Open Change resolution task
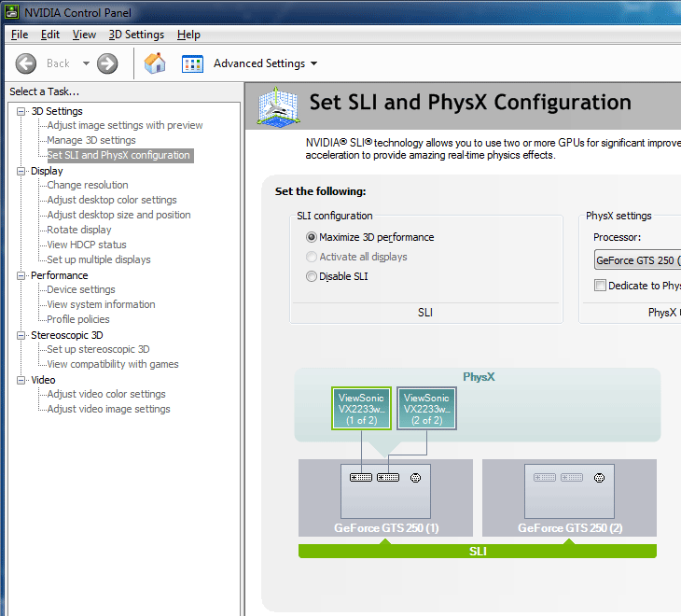This screenshot has height=616, width=681. 88,185
